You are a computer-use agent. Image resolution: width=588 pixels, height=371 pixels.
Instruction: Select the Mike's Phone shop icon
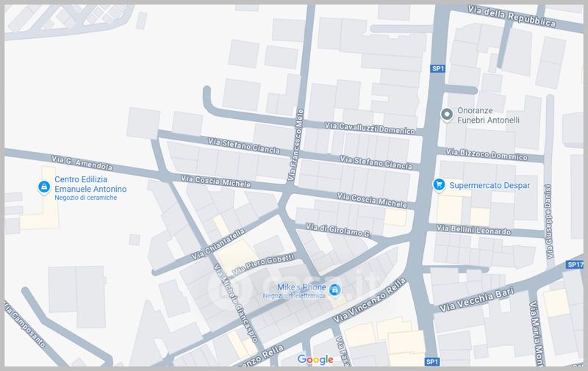pyautogui.click(x=335, y=290)
